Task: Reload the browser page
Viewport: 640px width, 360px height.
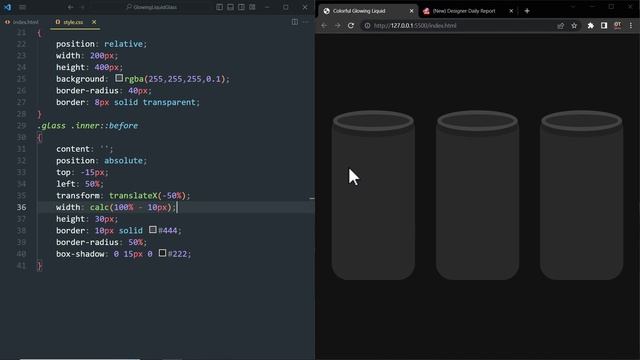Action: coord(351,25)
